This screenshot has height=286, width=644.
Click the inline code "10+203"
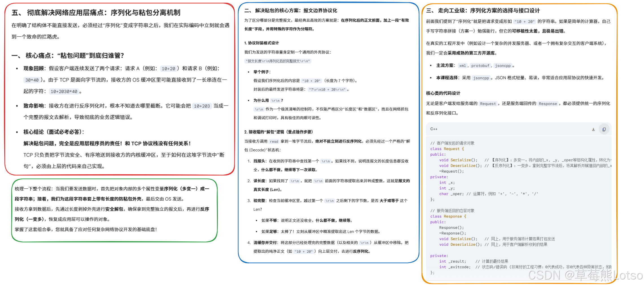pos(202,106)
